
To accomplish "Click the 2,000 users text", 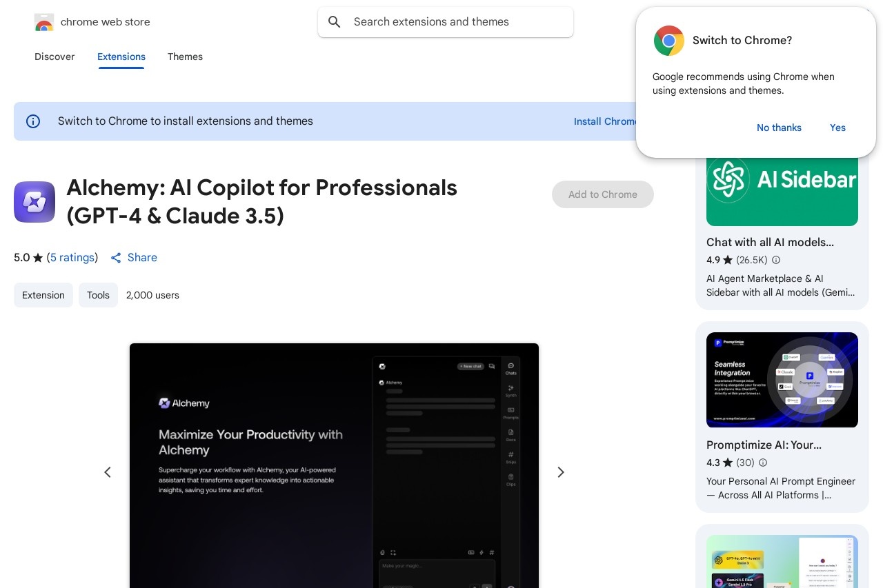I will 152,295.
